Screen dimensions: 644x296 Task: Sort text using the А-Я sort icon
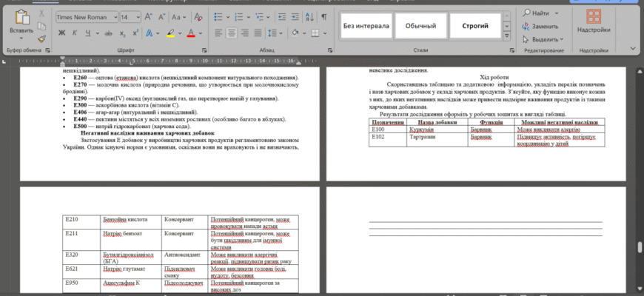(x=309, y=17)
